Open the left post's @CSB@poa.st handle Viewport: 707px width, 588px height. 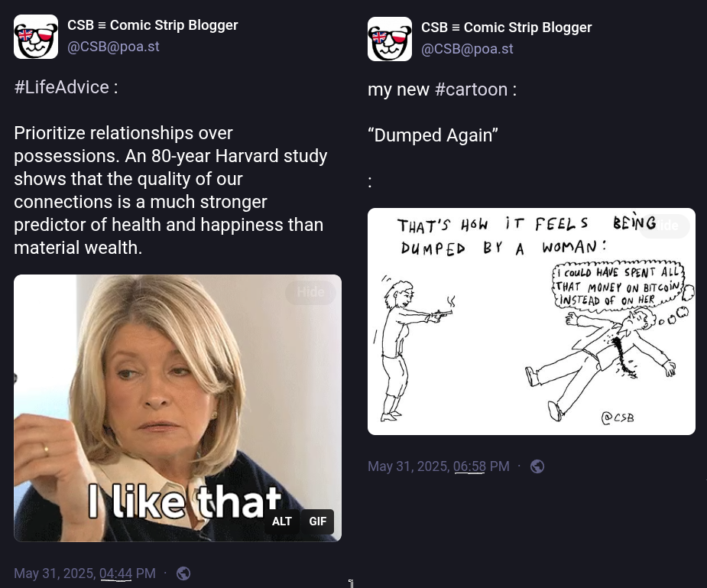(113, 47)
